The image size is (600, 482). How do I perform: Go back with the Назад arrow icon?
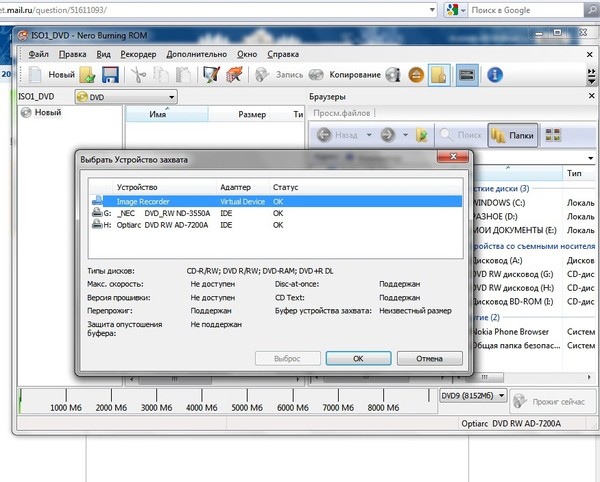tap(324, 135)
